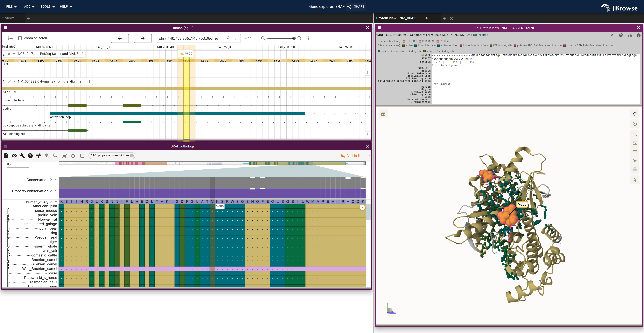The height and width of the screenshot is (333, 644).
Task: Toggle visibility eye icon in BRAF orthologs
Action: (x=14, y=156)
